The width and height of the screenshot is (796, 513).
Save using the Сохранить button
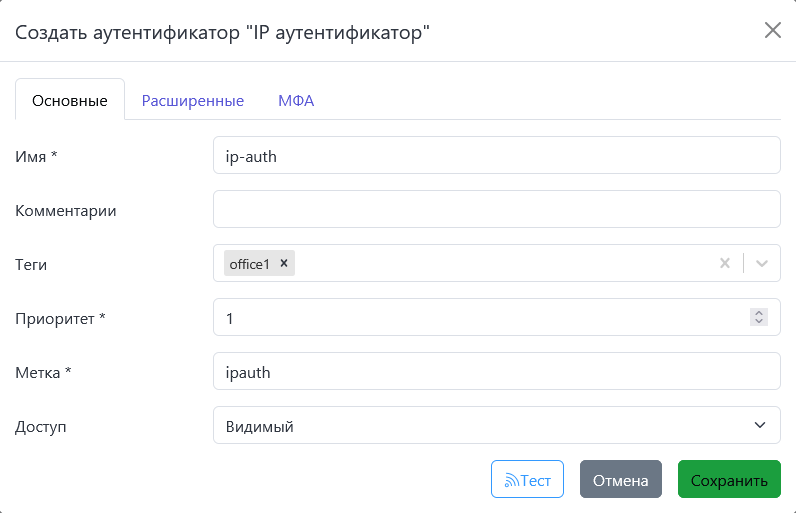pos(729,480)
